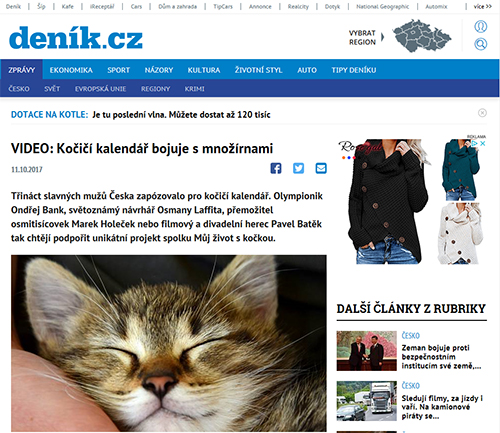Click the sleeping kitten article photo

(169, 343)
